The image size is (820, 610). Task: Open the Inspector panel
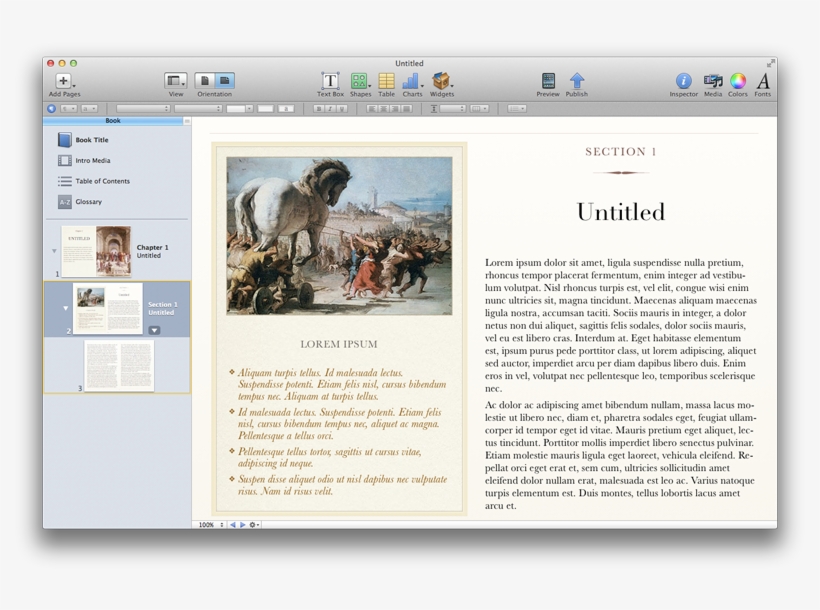(x=683, y=82)
